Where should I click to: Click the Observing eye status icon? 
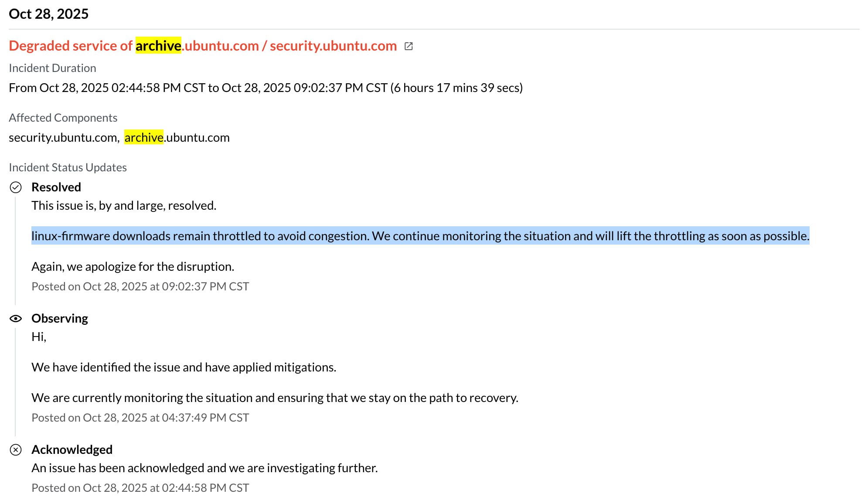(x=16, y=319)
